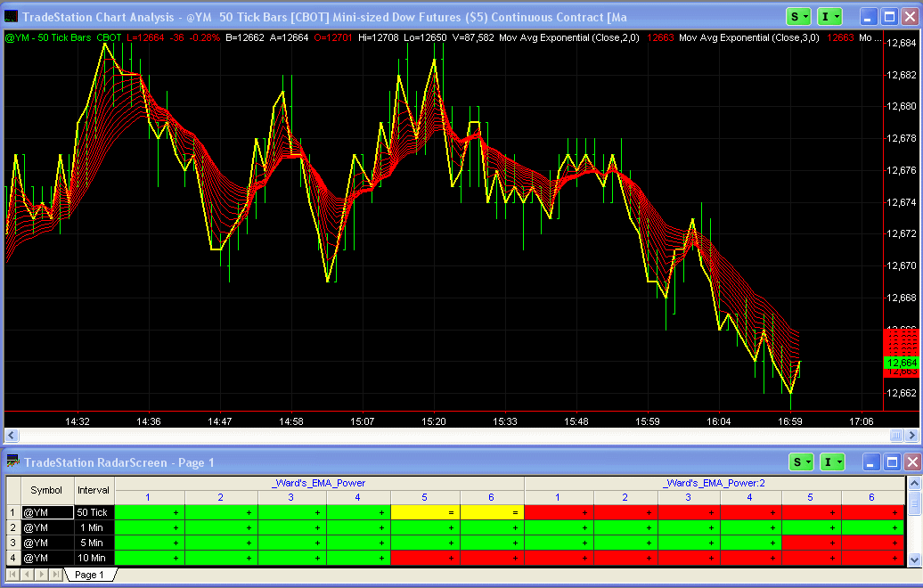Image resolution: width=923 pixels, height=588 pixels.
Task: Click the Symbol column header
Action: pos(46,490)
